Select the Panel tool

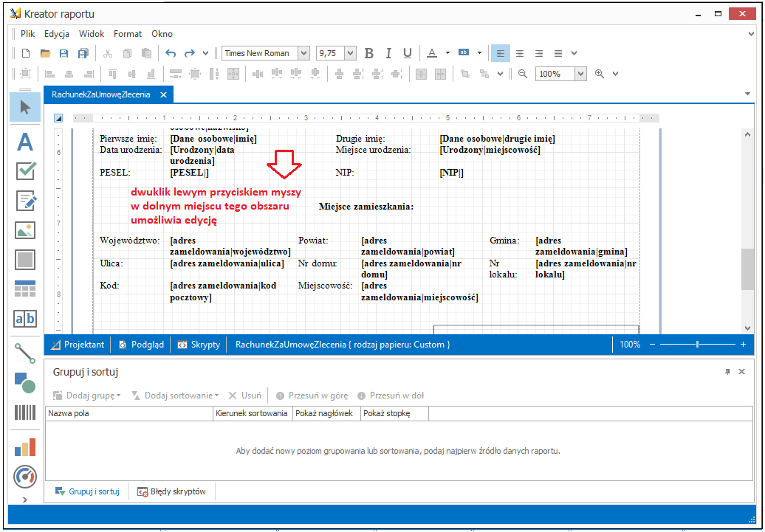point(25,260)
